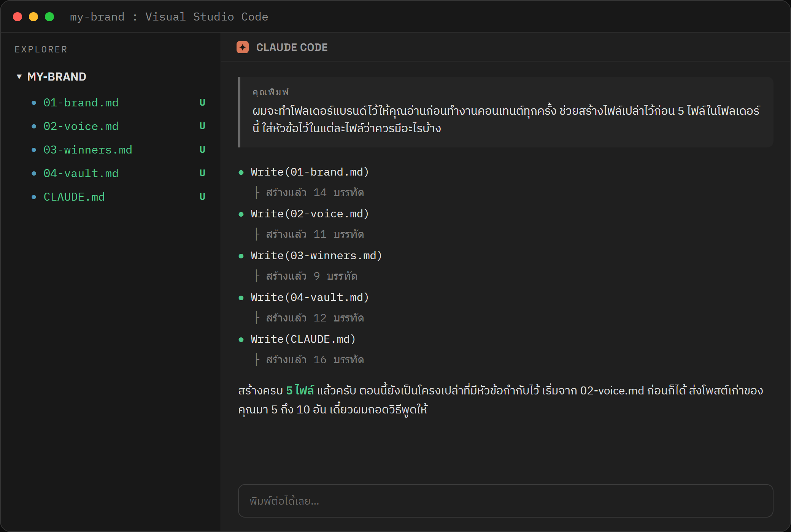This screenshot has width=791, height=532.
Task: Click the CLAUDE CODE panel title
Action: click(x=292, y=47)
